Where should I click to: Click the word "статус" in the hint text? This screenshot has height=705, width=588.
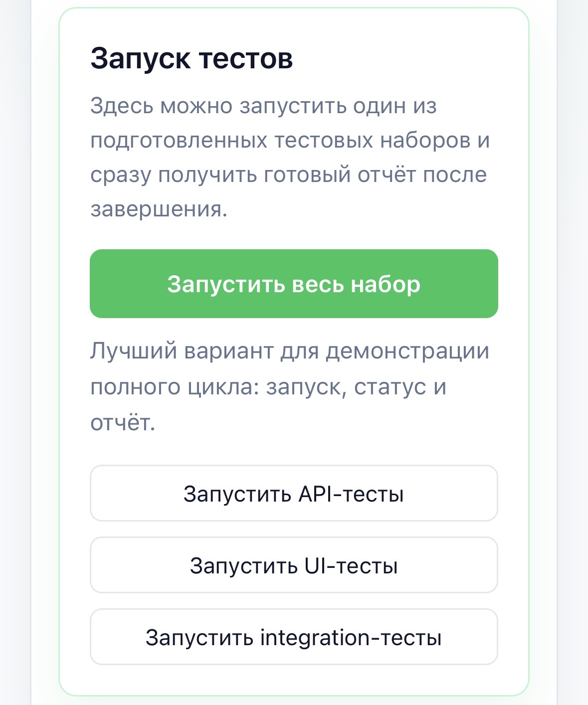[383, 387]
